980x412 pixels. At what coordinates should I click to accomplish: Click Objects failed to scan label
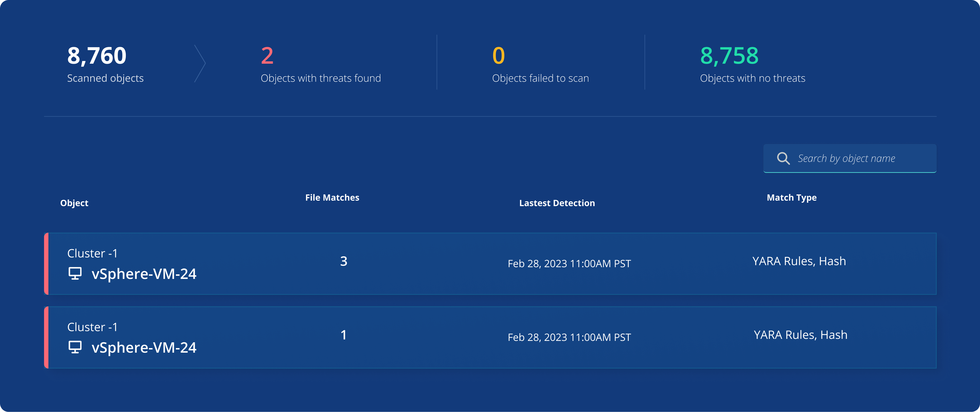tap(540, 78)
